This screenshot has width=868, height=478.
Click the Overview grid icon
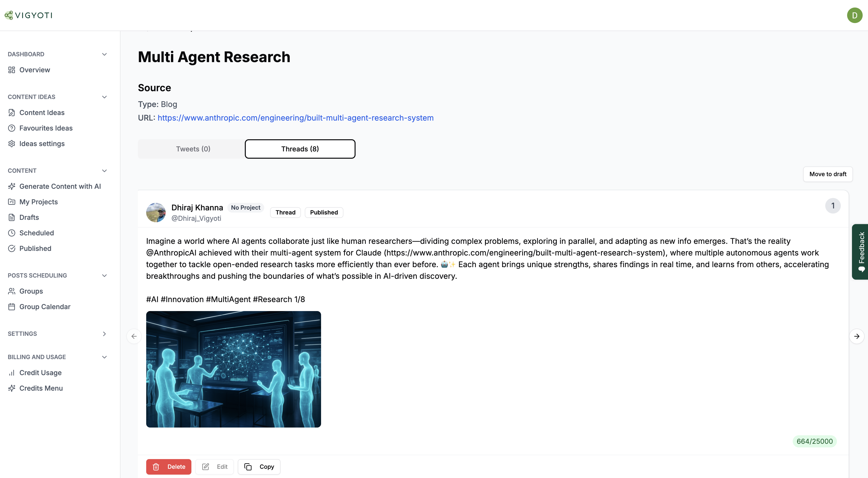12,70
